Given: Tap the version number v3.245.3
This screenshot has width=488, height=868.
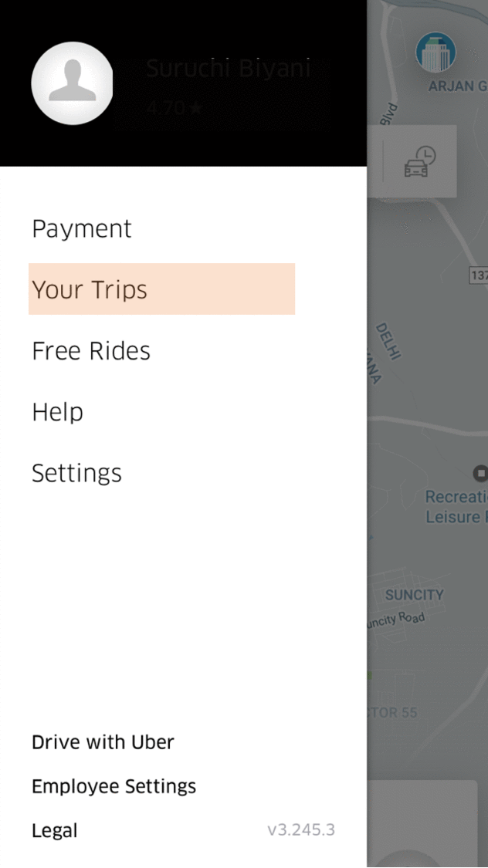Looking at the screenshot, I should tap(301, 829).
